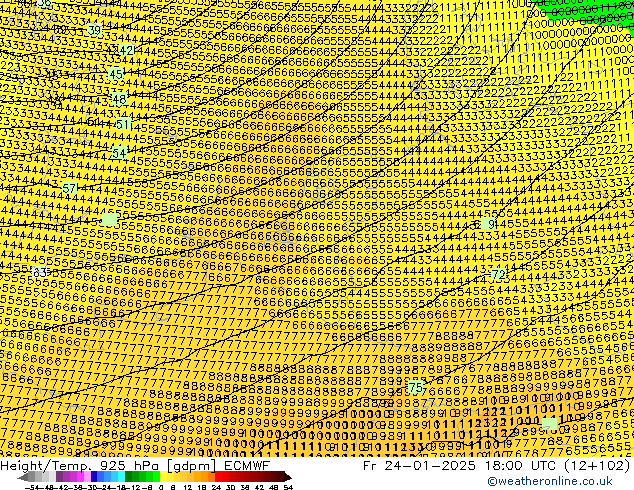The width and height of the screenshot is (634, 490).
Task: Click the scale value 24 label
Action: click(x=216, y=488)
